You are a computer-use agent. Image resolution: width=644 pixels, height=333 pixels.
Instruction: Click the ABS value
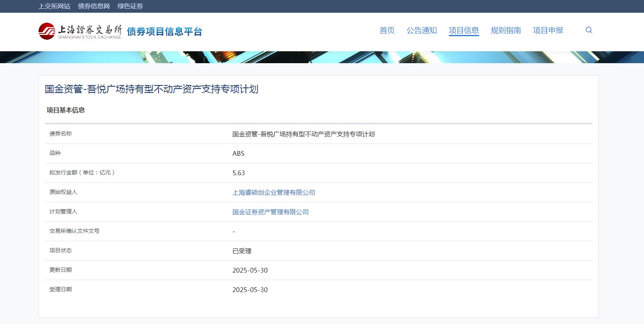238,153
